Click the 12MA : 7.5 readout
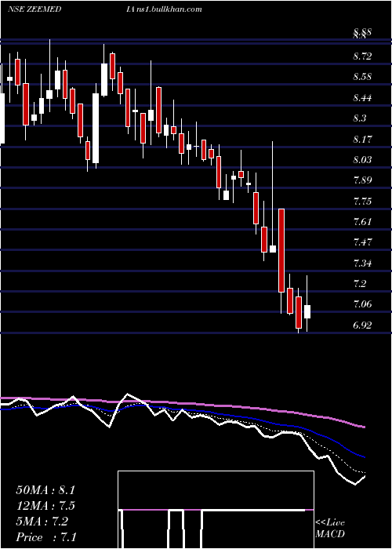 click(45, 506)
